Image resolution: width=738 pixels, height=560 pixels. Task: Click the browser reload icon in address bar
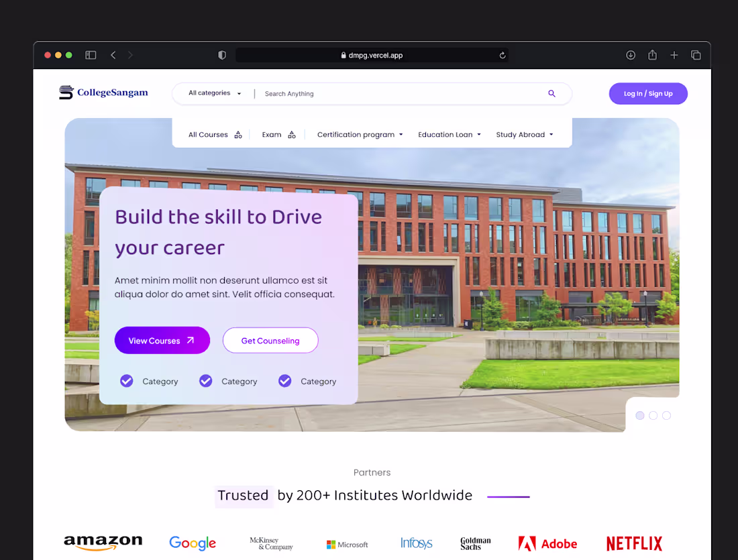[x=502, y=55]
